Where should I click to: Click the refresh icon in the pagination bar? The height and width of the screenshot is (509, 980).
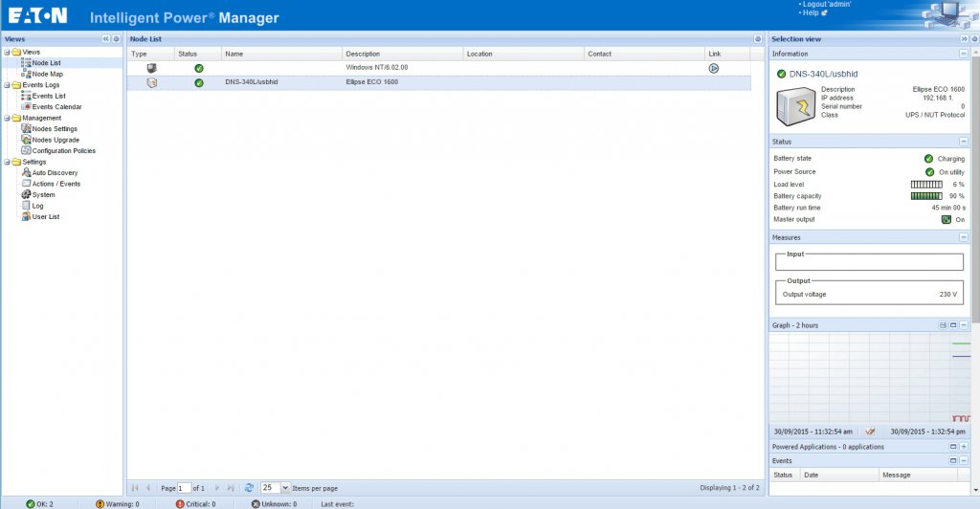[249, 488]
